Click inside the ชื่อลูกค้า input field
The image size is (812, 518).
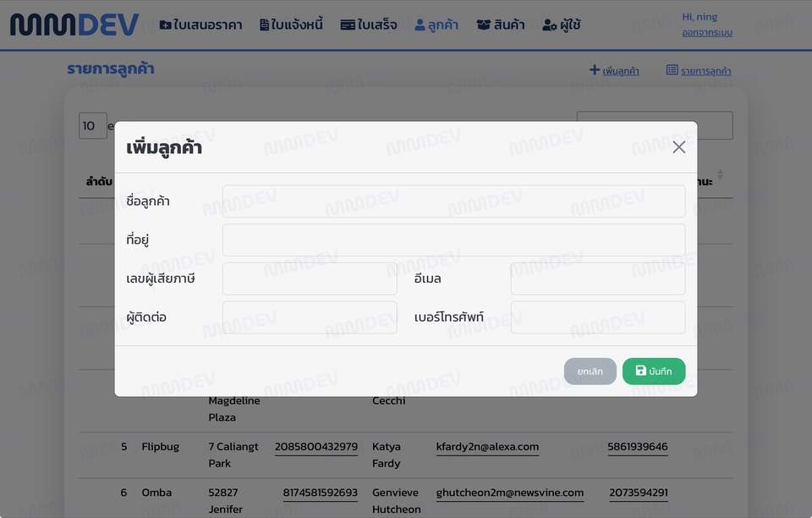pyautogui.click(x=453, y=201)
